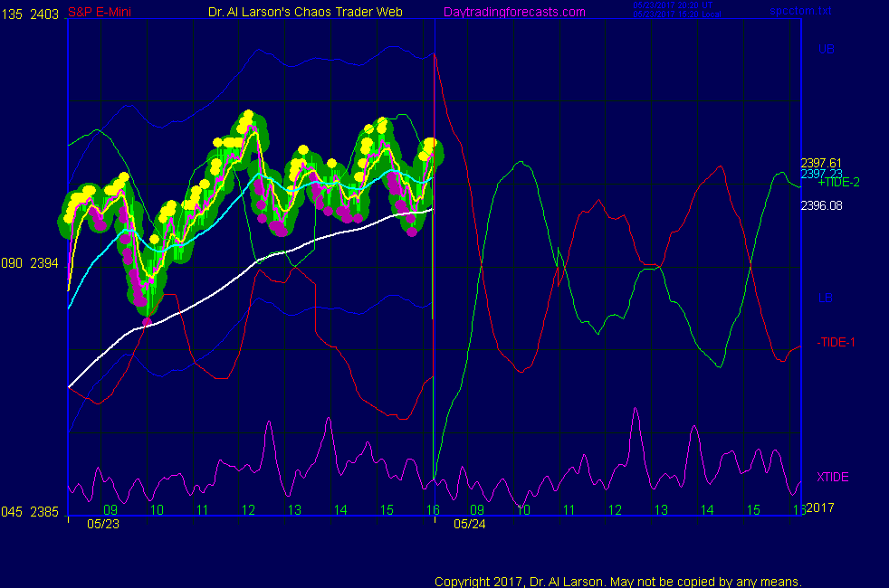Screen dimensions: 889x588
Task: Click the LB lower band label
Action: [826, 298]
